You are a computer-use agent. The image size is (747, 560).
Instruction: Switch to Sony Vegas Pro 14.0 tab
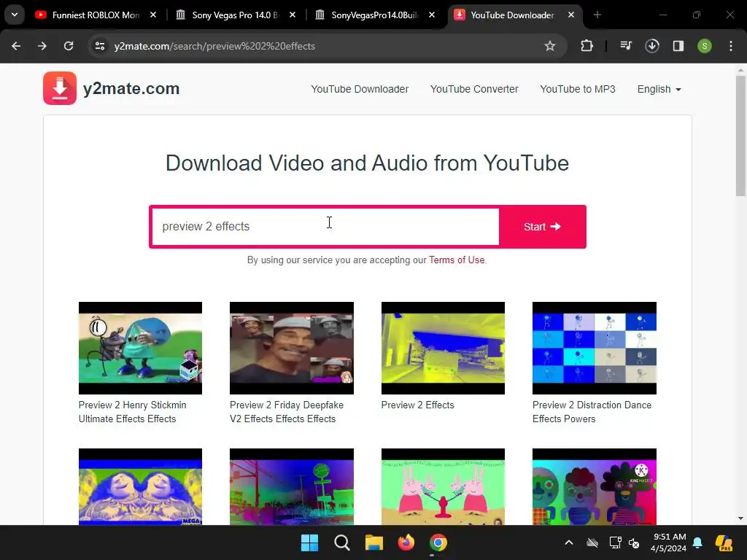click(x=233, y=15)
